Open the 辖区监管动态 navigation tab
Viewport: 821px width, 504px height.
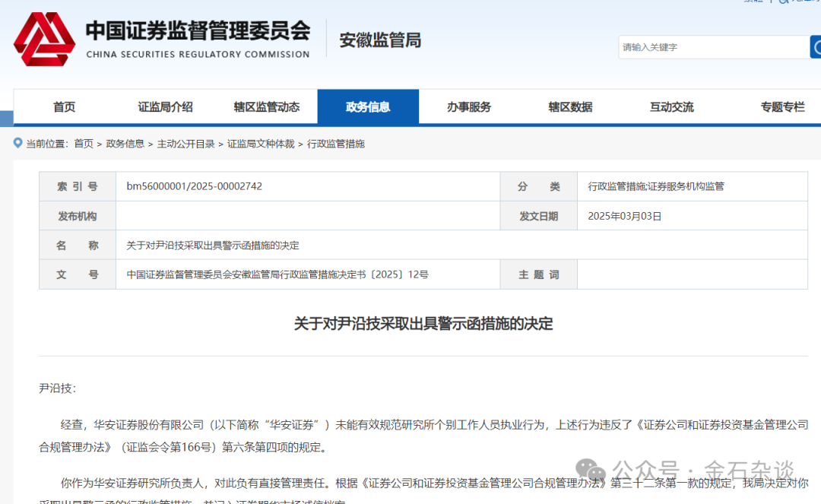266,107
